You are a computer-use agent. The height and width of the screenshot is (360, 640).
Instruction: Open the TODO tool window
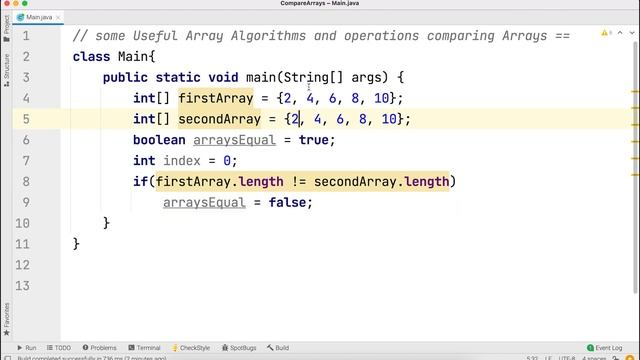pos(59,348)
